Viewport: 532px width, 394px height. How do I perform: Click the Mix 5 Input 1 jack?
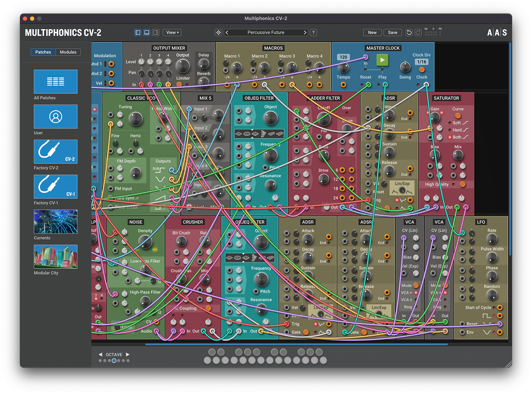[189, 109]
